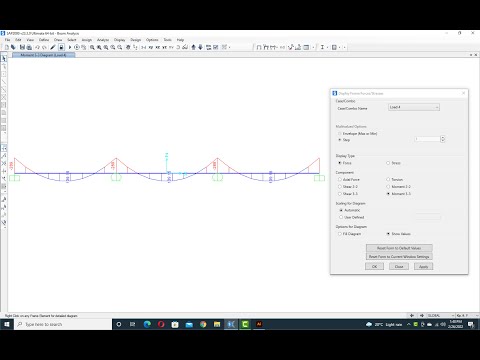The width and height of the screenshot is (480, 360).
Task: Set the 3-D view toolbar icon
Action: [x=144, y=47]
